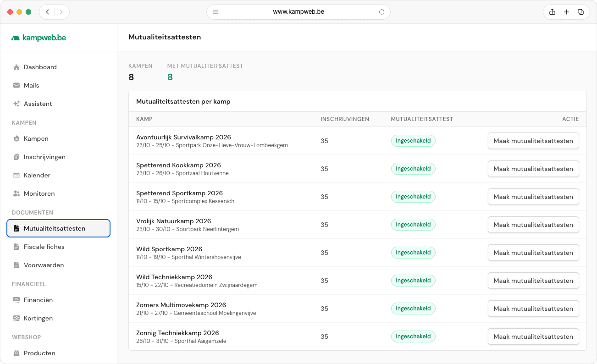Screen dimensions: 597x364
Task: Click the Financiën money icon
Action: point(17,300)
